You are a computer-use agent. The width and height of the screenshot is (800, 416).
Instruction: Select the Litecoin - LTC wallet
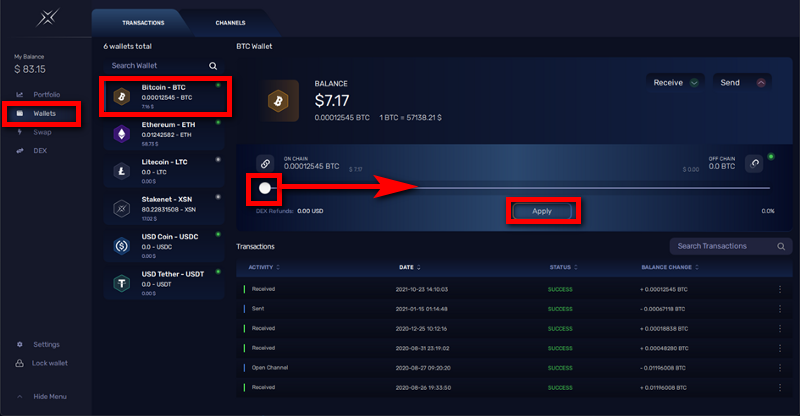point(164,171)
